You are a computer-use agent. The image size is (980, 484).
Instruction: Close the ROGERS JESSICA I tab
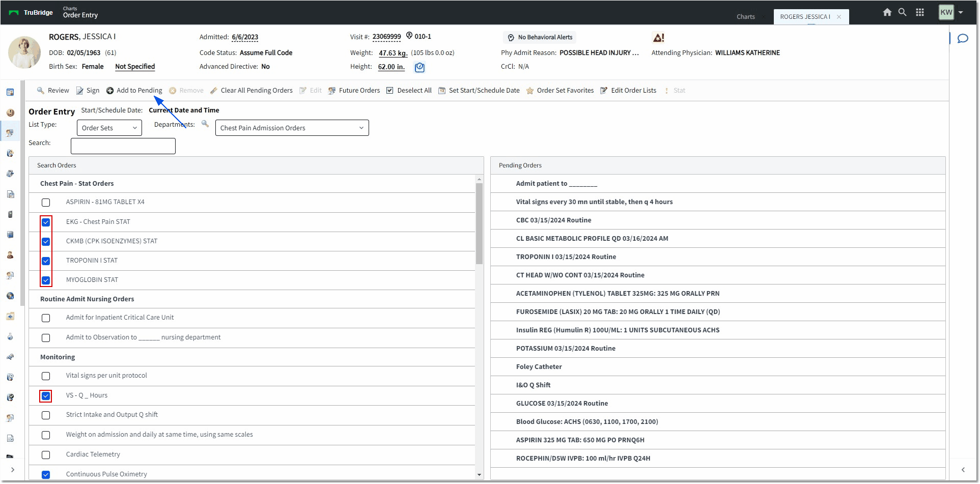tap(839, 17)
